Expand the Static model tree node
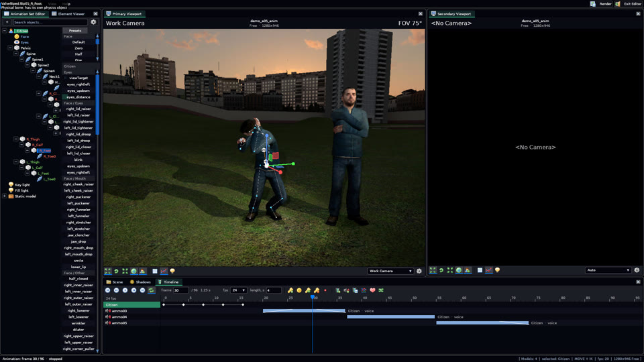Image resolution: width=644 pixels, height=362 pixels. (5, 196)
